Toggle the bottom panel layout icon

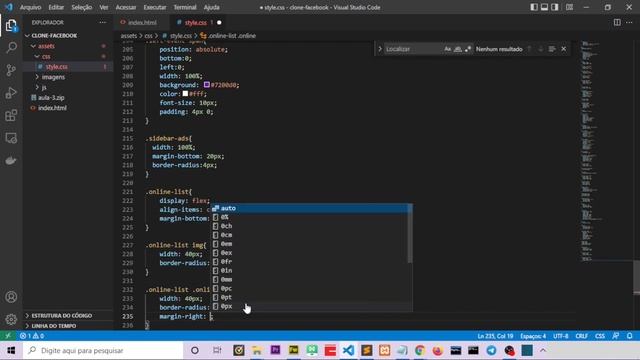[544, 7]
